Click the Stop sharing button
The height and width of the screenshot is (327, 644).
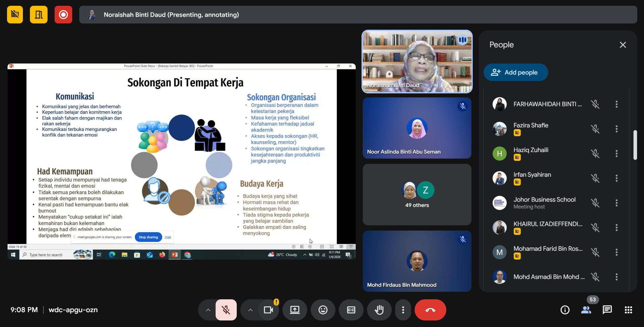(x=148, y=237)
